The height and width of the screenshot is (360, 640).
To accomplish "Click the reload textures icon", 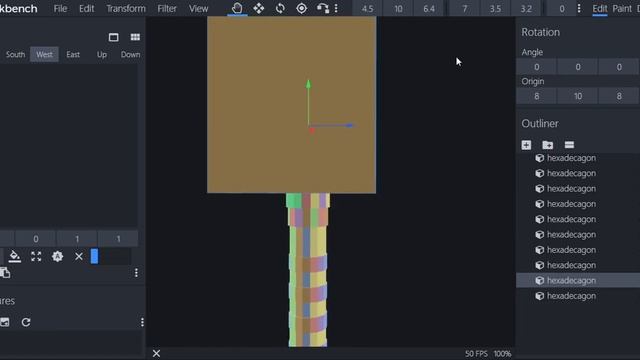I will tap(26, 322).
